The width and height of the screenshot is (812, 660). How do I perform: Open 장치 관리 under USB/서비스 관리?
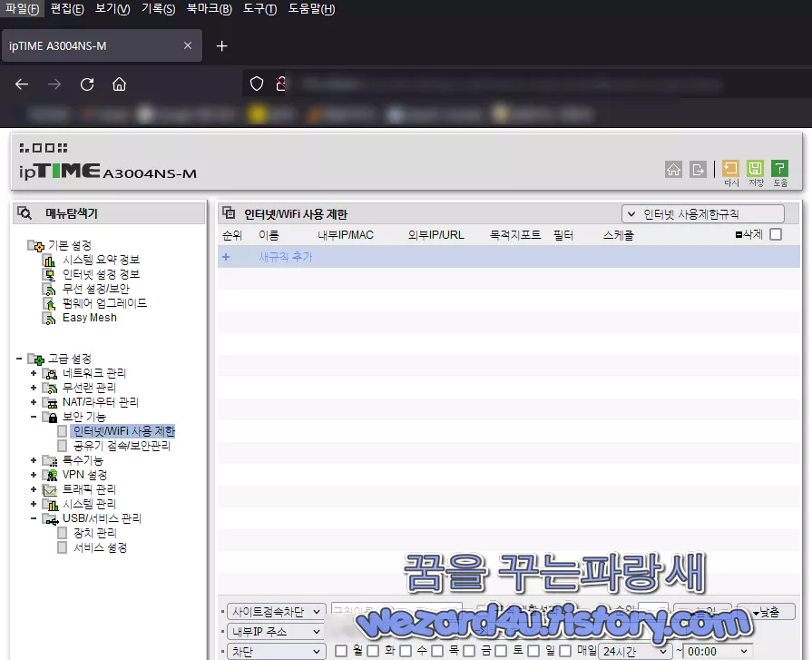[x=94, y=533]
